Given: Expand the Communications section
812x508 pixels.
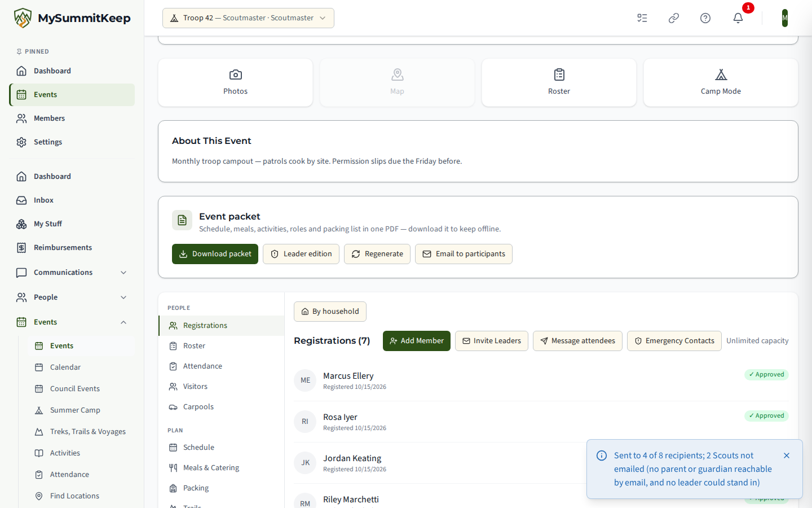Looking at the screenshot, I should click(x=72, y=273).
